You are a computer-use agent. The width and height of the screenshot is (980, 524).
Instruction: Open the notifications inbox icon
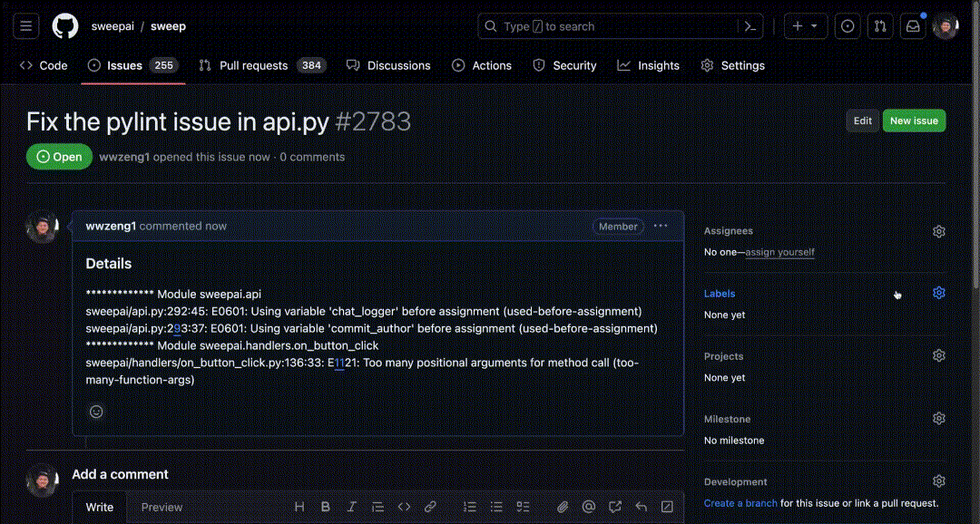[913, 26]
